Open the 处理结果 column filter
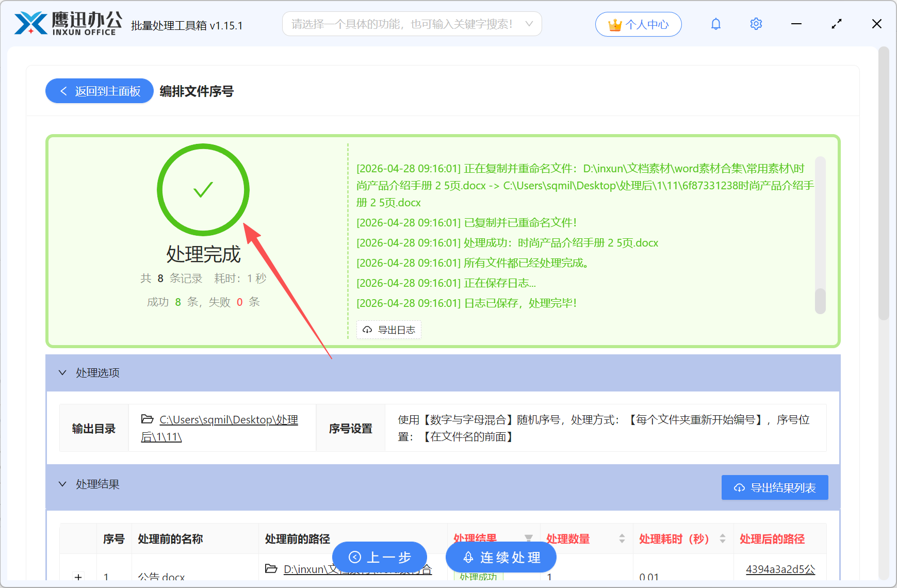897x588 pixels. click(529, 538)
